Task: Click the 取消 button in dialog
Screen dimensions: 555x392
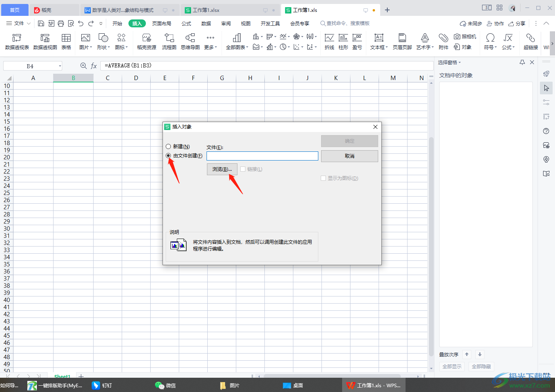Action: tap(349, 156)
